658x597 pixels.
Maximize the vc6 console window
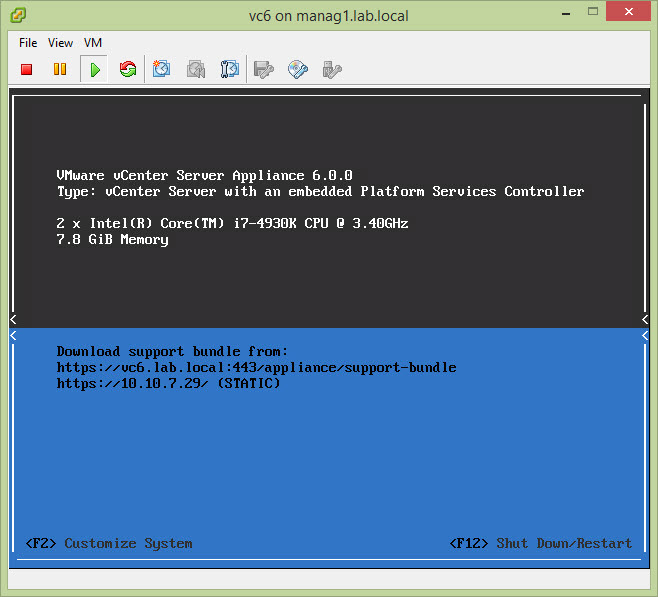[x=593, y=12]
